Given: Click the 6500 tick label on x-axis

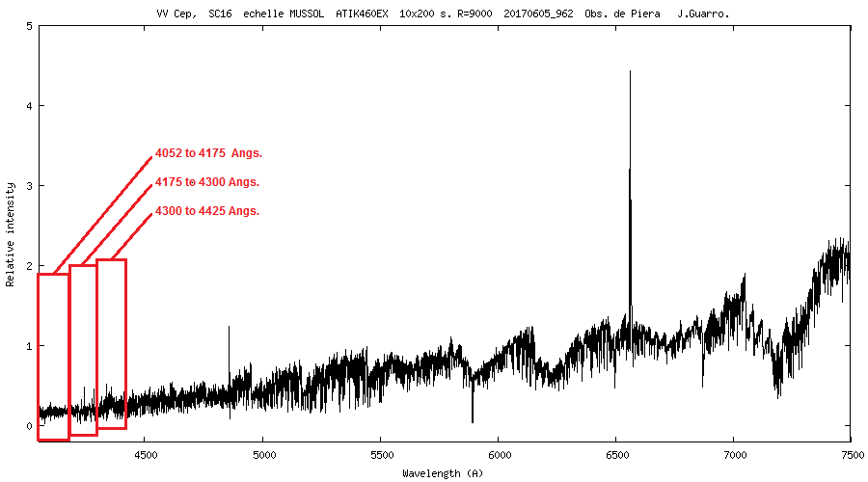Looking at the screenshot, I should [x=616, y=453].
